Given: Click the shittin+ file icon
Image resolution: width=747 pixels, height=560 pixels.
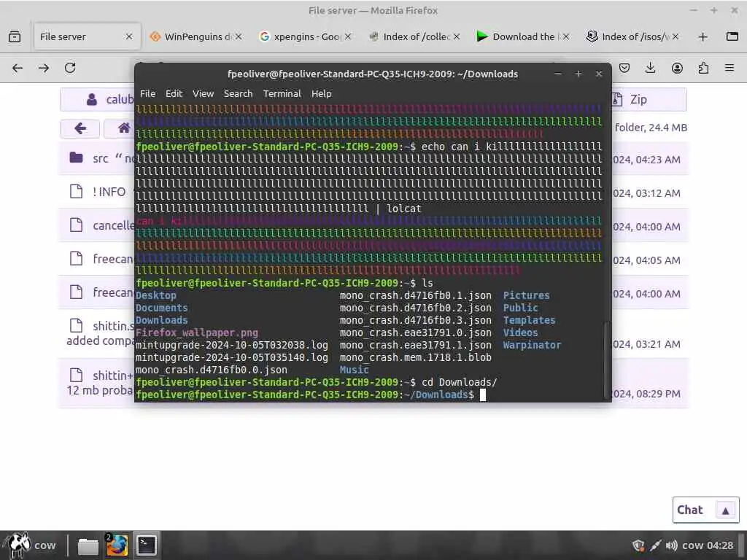Looking at the screenshot, I should [76, 375].
